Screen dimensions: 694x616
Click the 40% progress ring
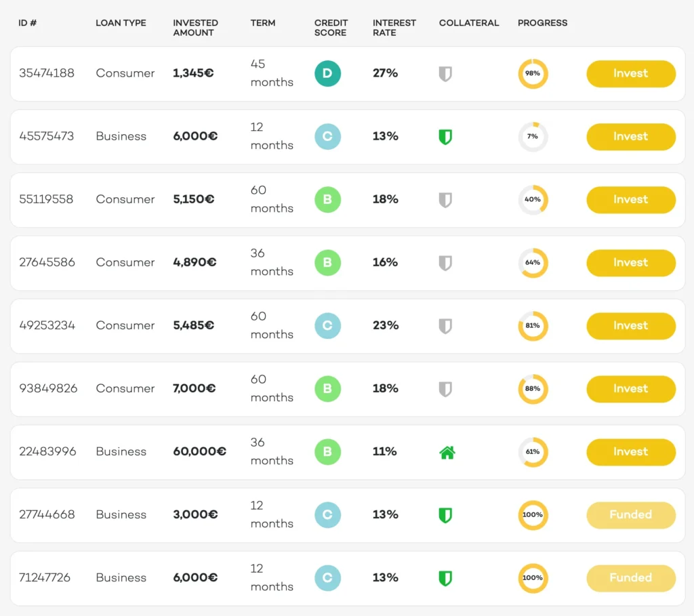(533, 200)
